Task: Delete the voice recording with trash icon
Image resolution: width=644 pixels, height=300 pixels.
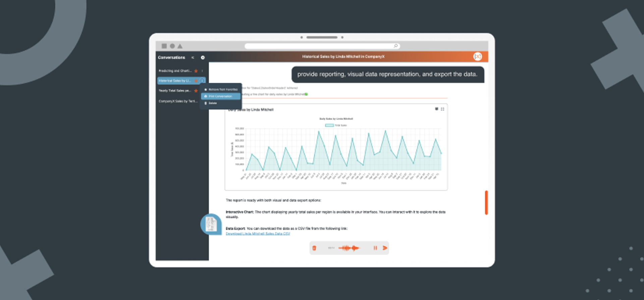Action: [314, 248]
